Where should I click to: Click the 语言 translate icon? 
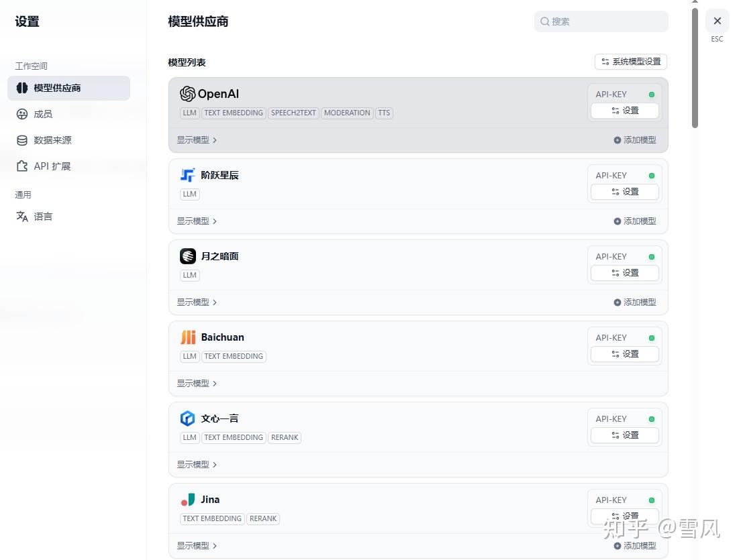[22, 217]
